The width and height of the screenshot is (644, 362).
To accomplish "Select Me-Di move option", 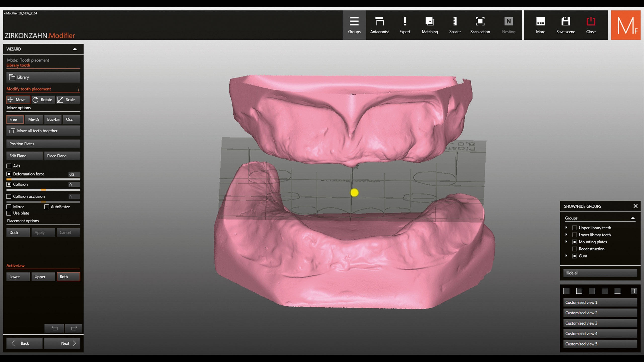I will 34,119.
